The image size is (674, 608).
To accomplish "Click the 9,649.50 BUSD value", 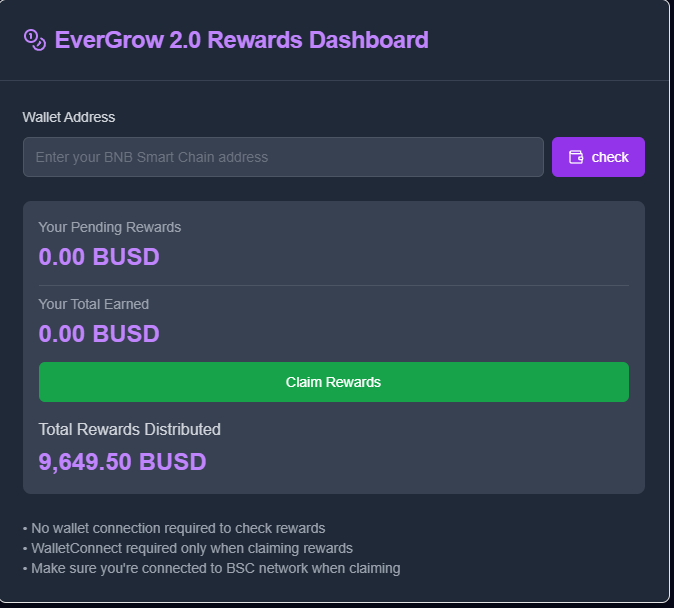I will click(x=123, y=462).
